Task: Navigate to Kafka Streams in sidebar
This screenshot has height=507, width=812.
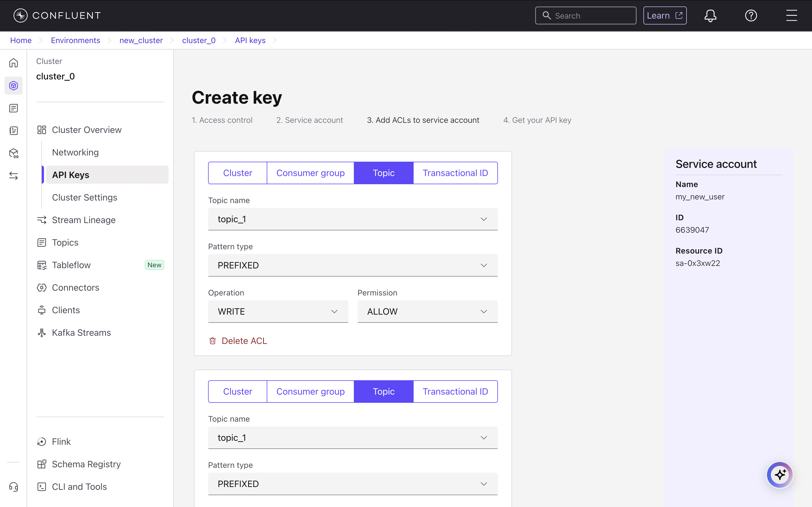Action: tap(81, 332)
